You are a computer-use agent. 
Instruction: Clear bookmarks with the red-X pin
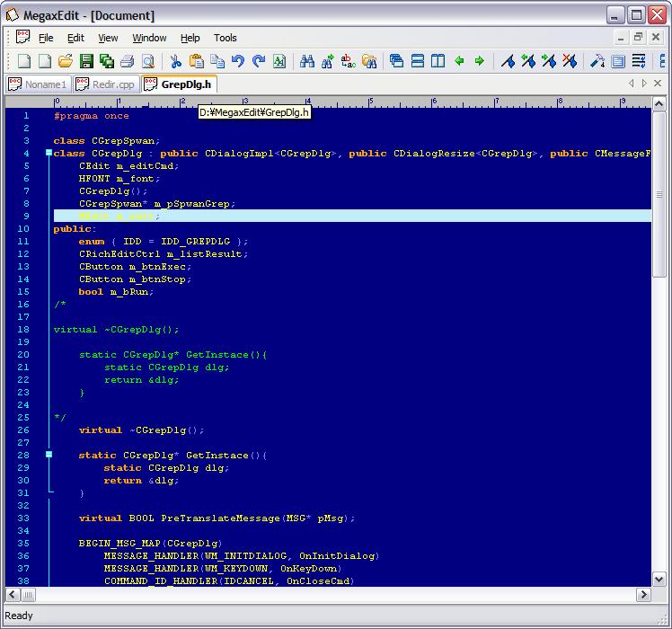pos(570,61)
